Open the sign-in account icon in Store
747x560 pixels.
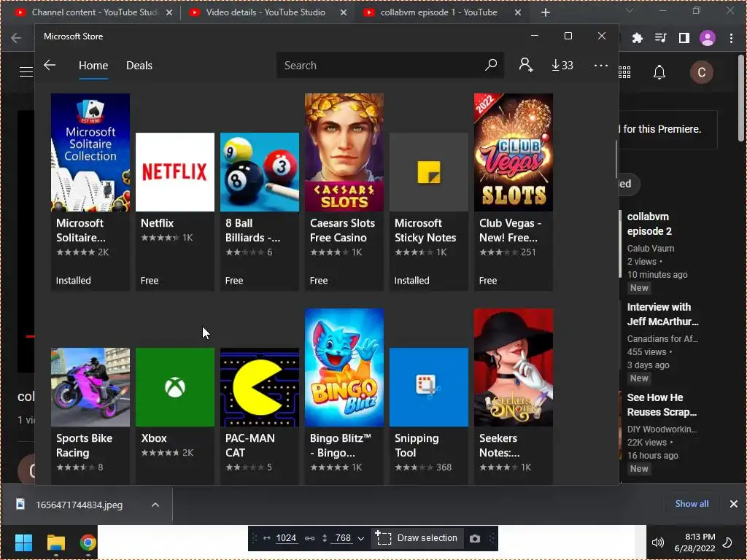(526, 65)
